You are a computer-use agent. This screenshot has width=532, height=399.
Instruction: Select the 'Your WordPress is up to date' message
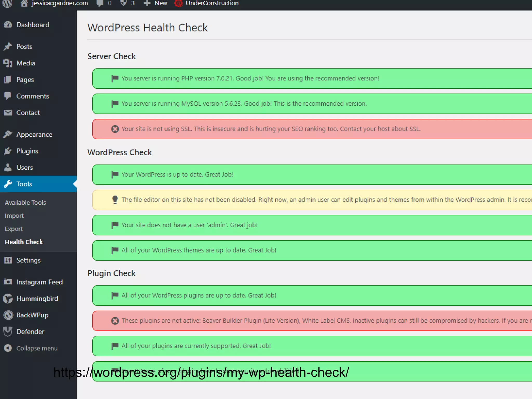point(177,174)
